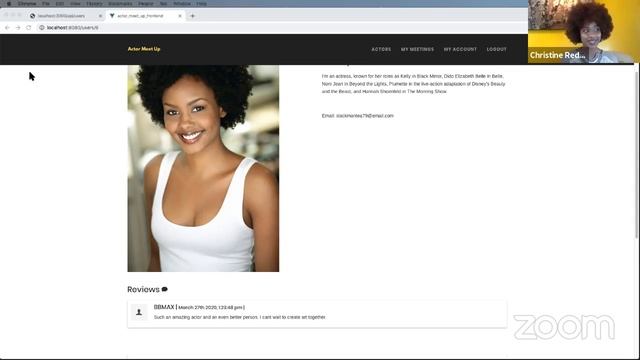Click the actress profile photo
Screen dimensions: 640x360
[203, 168]
